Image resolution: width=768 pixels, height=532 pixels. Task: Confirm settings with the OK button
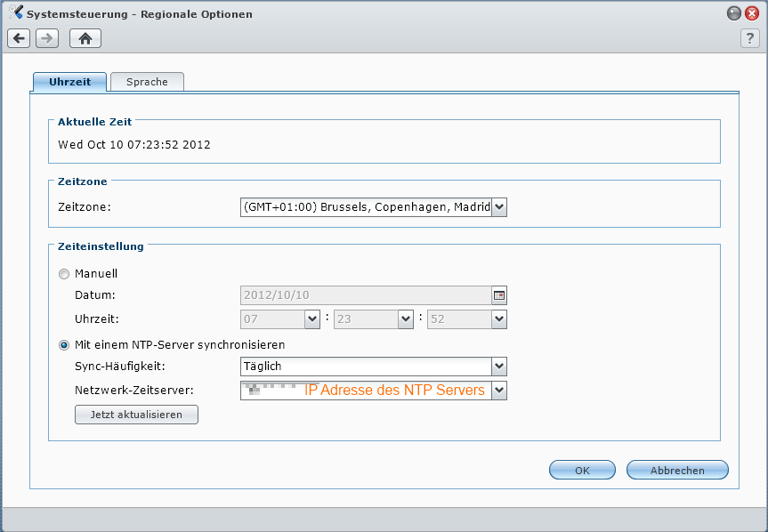[582, 471]
